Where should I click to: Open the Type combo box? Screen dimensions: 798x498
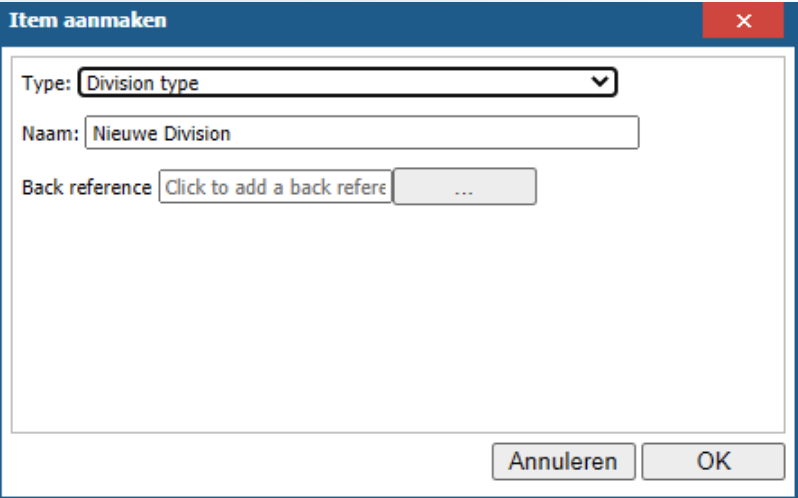coord(347,83)
